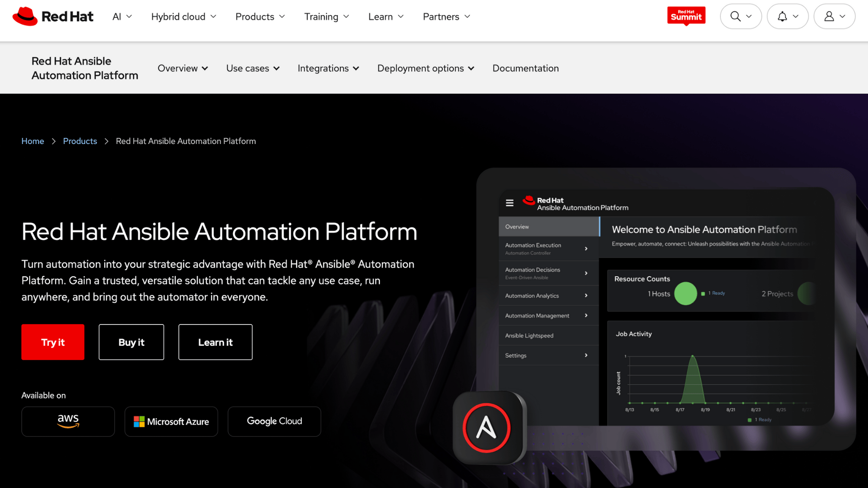The image size is (868, 488).
Task: Select the Microsoft Azure logo card
Action: [x=171, y=421]
